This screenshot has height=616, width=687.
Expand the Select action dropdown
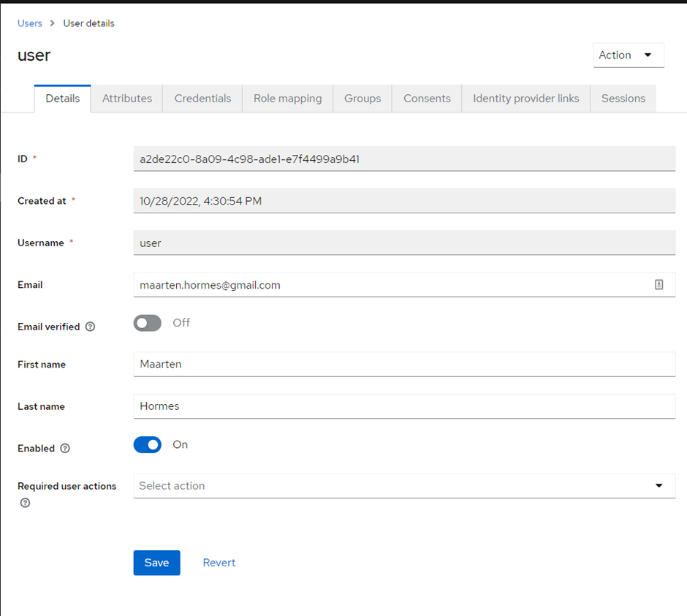coord(403,486)
